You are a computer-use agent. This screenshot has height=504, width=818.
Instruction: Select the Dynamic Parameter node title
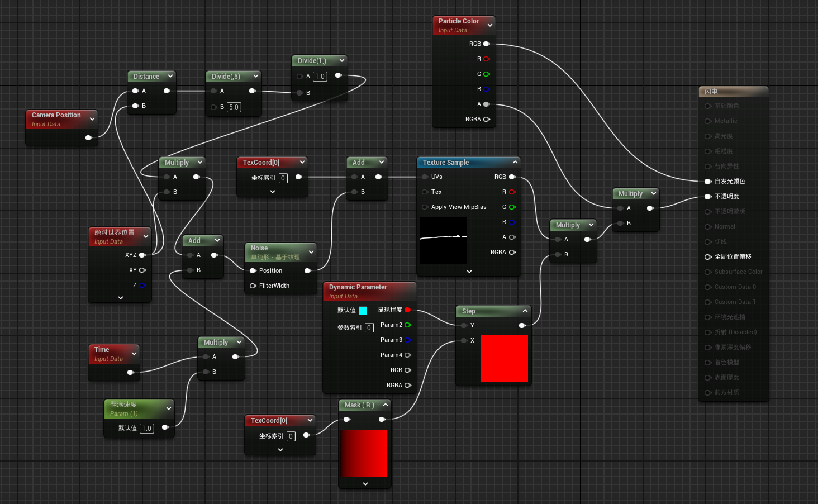point(358,287)
